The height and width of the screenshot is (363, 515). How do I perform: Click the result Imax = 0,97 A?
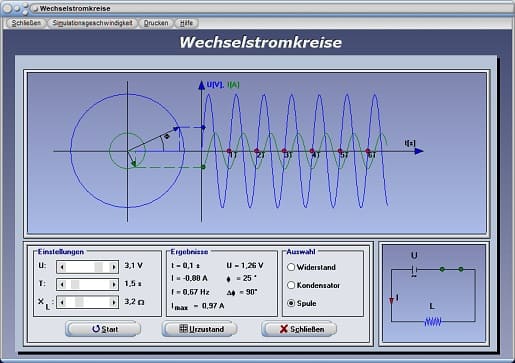click(198, 306)
